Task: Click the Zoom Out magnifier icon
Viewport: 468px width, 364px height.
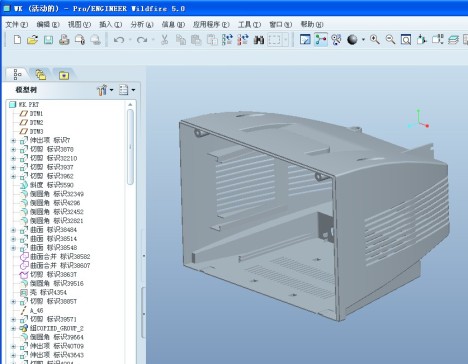Action: point(390,39)
